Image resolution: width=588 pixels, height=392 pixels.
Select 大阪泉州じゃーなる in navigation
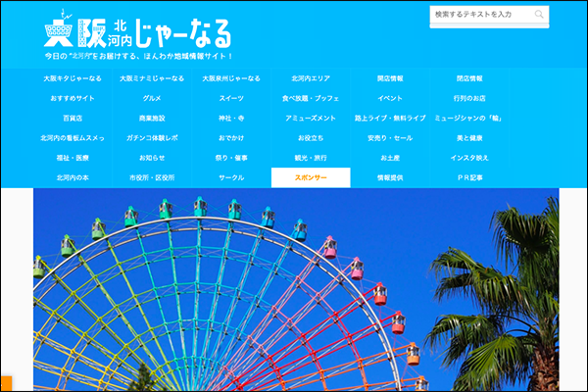coord(231,78)
